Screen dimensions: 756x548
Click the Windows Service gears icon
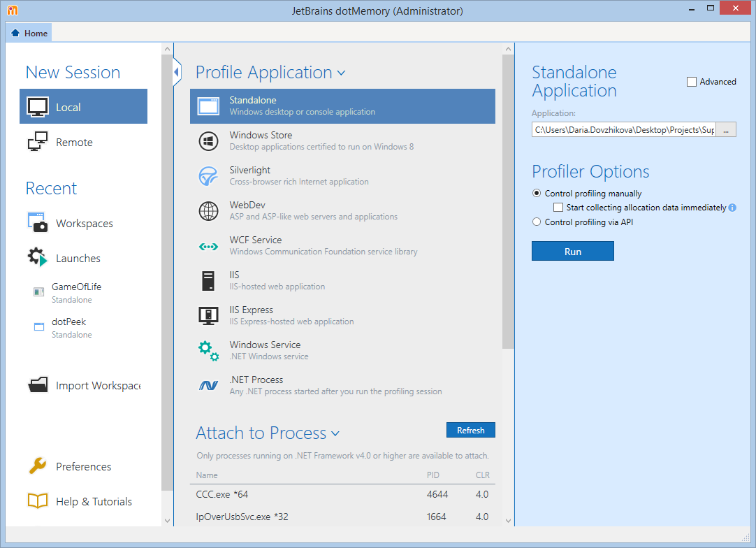[x=209, y=351]
